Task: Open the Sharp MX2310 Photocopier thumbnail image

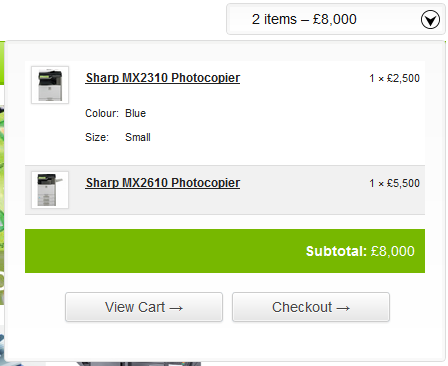Action: (x=50, y=85)
